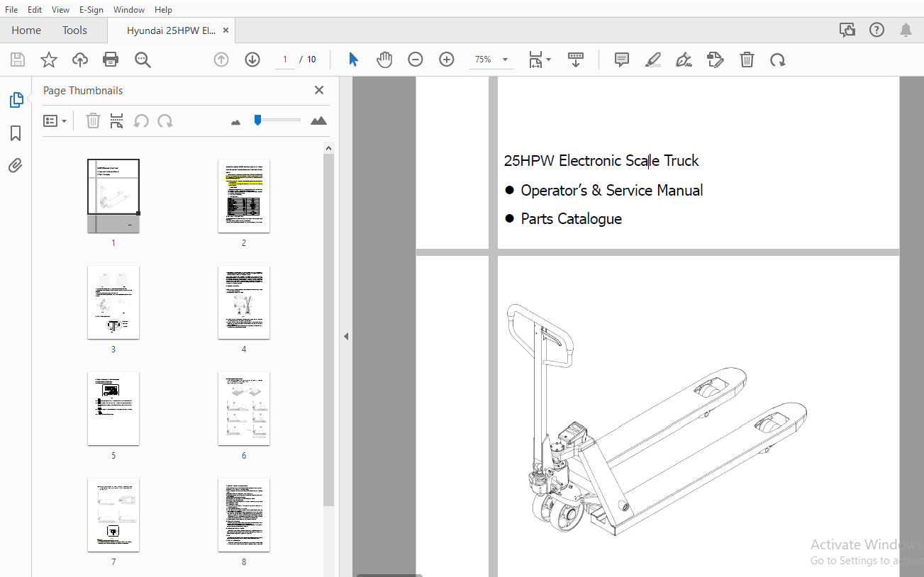
Task: Choose the selection arrow tool
Action: 353,60
